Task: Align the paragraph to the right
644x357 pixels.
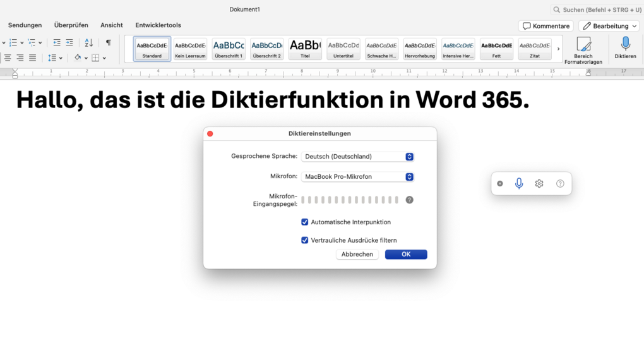Action: point(20,58)
